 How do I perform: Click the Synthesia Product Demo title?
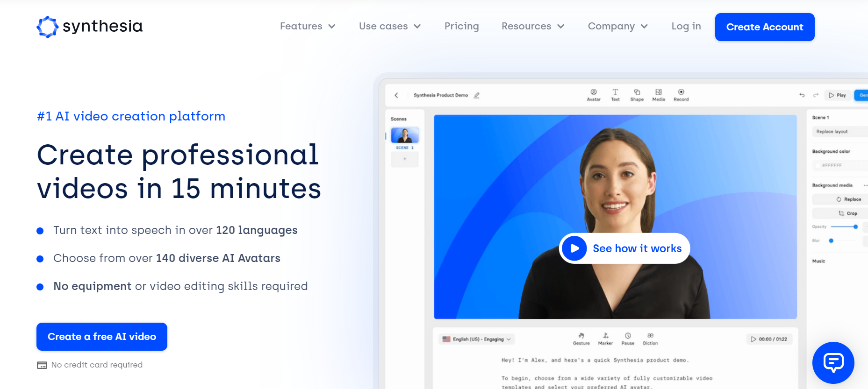[x=441, y=95]
